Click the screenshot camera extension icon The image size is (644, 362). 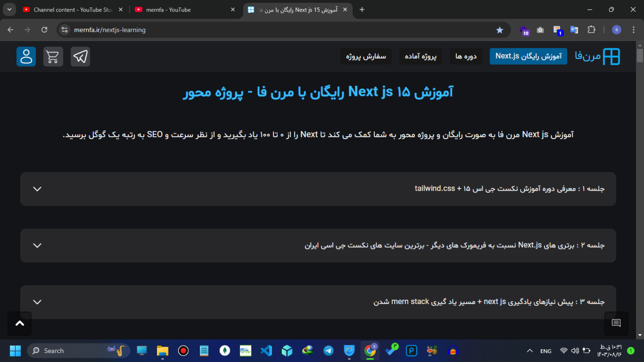[x=540, y=30]
